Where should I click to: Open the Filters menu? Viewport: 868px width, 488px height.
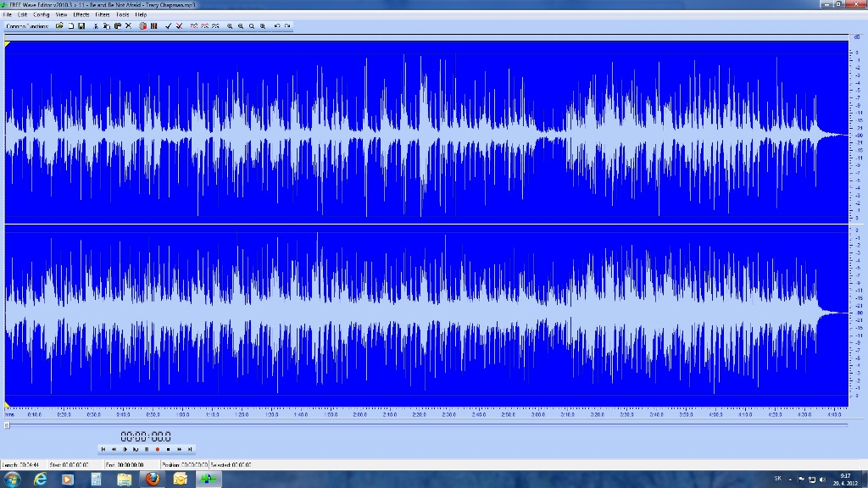click(x=103, y=14)
